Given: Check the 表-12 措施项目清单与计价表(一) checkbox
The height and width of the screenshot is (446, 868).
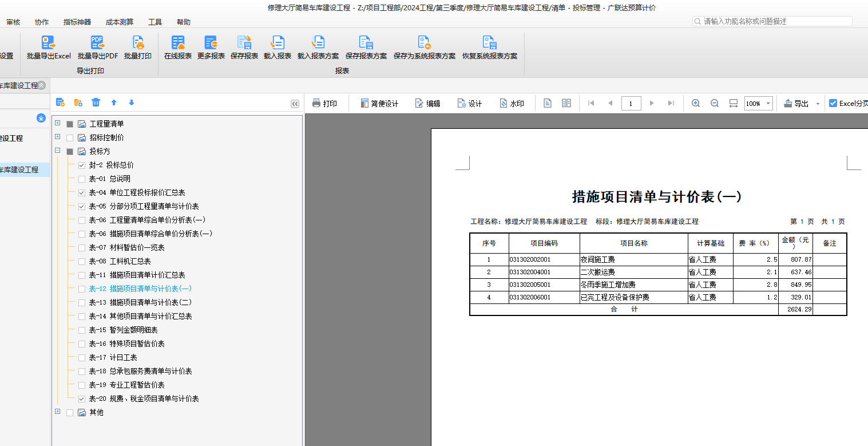Looking at the screenshot, I should tap(81, 289).
